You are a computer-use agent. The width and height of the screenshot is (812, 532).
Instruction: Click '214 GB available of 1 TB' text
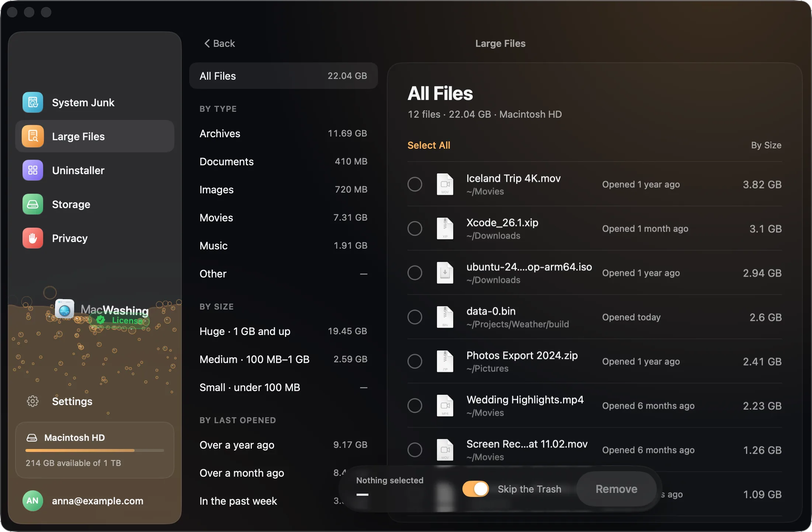73,463
